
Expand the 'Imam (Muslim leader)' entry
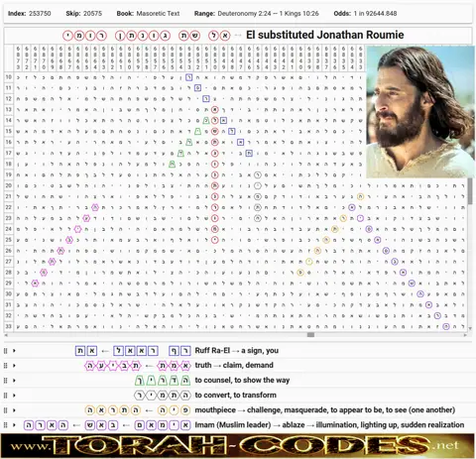tap(14, 425)
